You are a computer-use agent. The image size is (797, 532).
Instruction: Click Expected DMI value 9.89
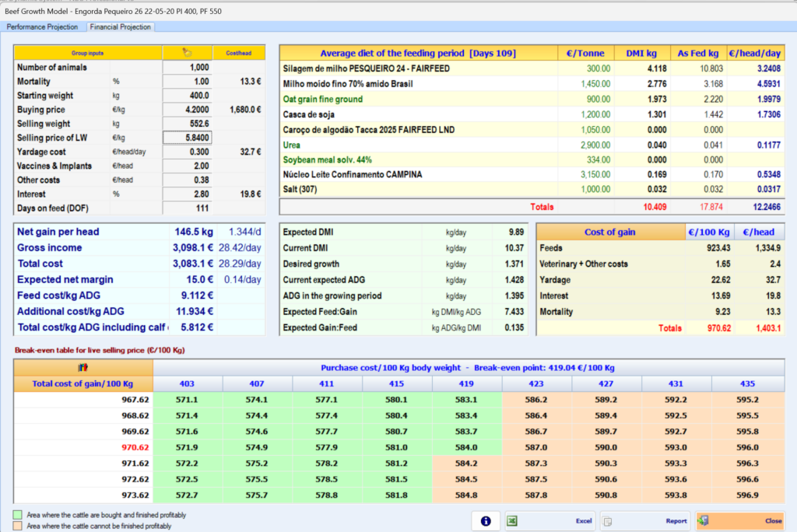pyautogui.click(x=516, y=233)
